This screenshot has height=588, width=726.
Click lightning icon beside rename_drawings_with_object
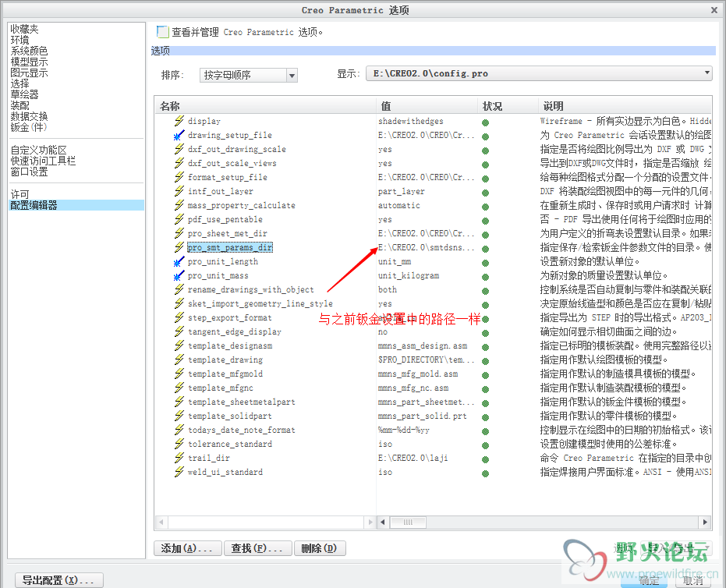tap(179, 289)
